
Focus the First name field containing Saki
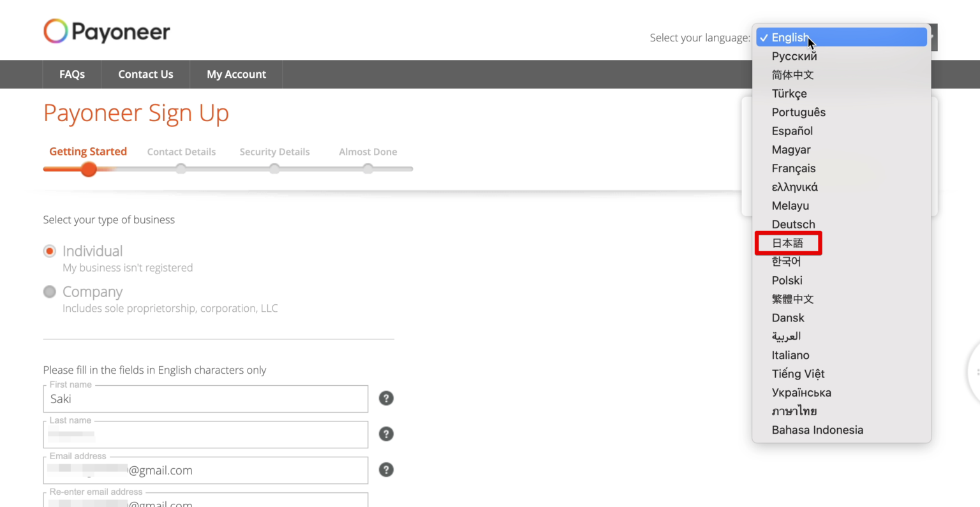[205, 399]
